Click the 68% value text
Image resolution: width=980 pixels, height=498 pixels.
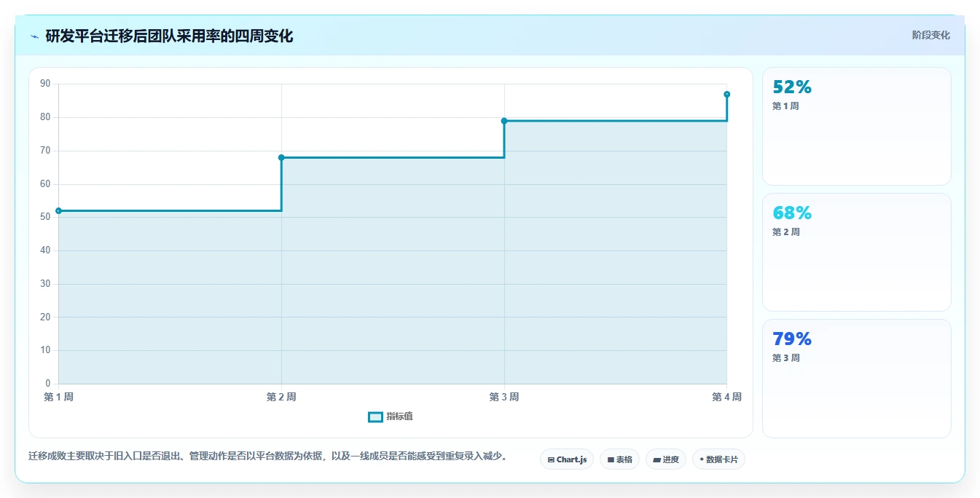click(x=792, y=213)
